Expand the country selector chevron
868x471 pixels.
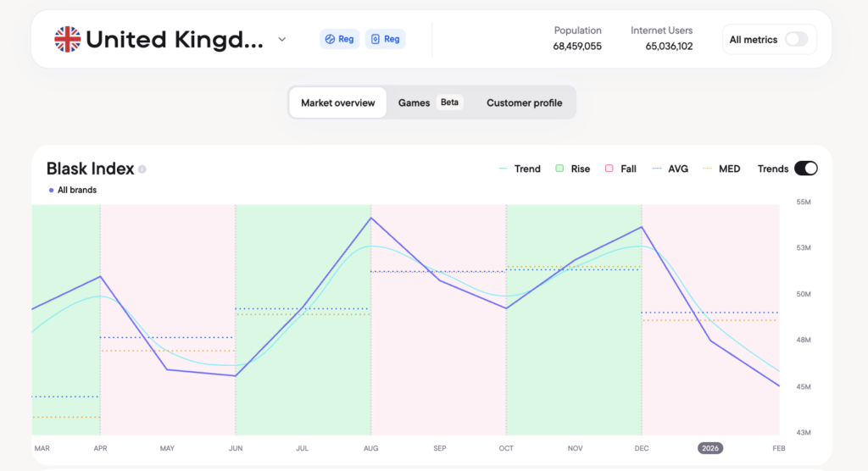pyautogui.click(x=282, y=39)
